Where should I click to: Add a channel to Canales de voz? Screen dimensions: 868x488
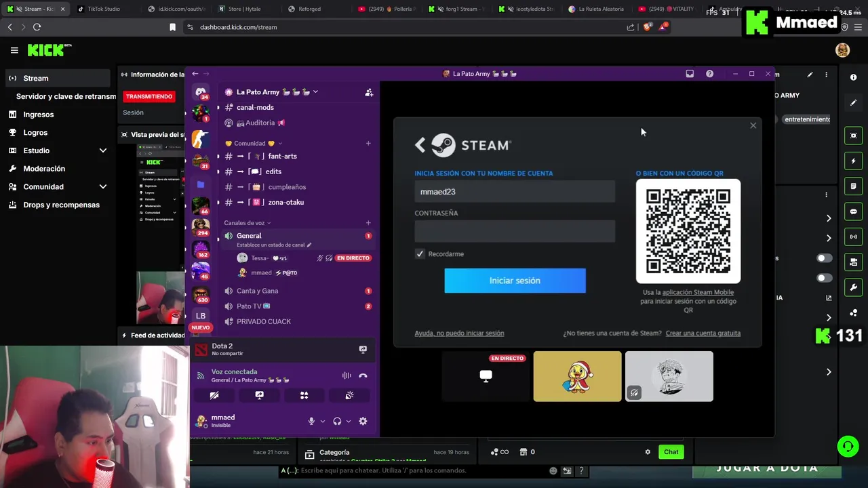(x=368, y=223)
